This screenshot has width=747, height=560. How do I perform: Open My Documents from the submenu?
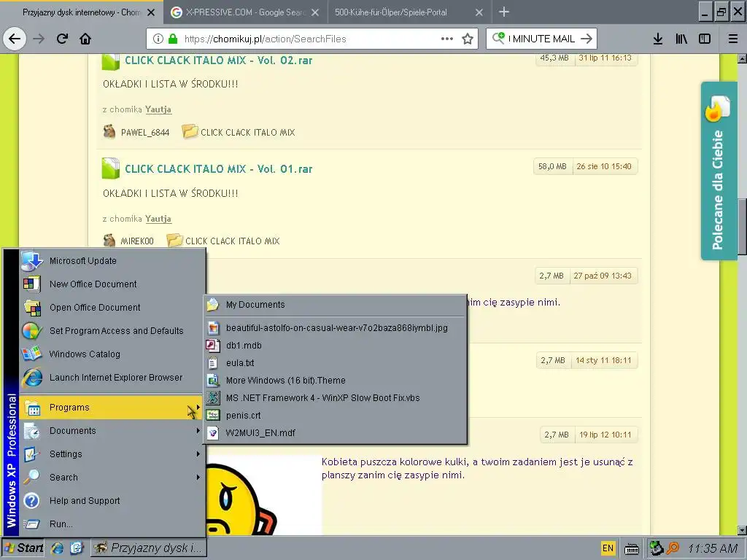[x=336, y=304]
